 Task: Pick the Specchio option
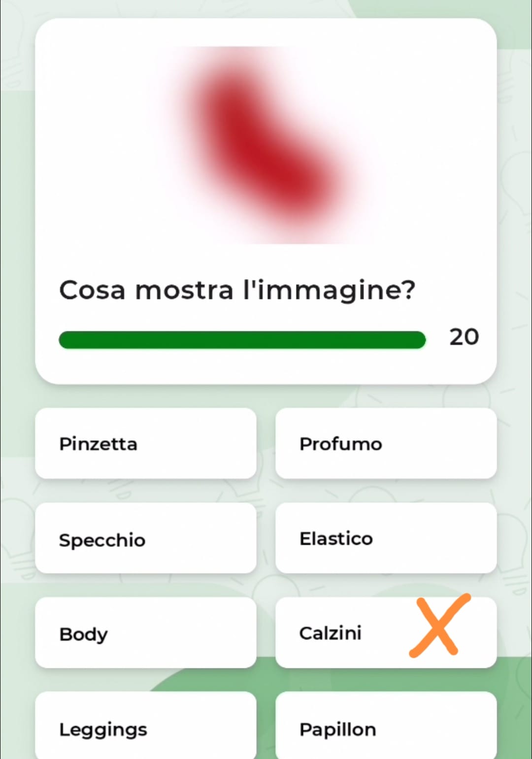[x=146, y=538]
